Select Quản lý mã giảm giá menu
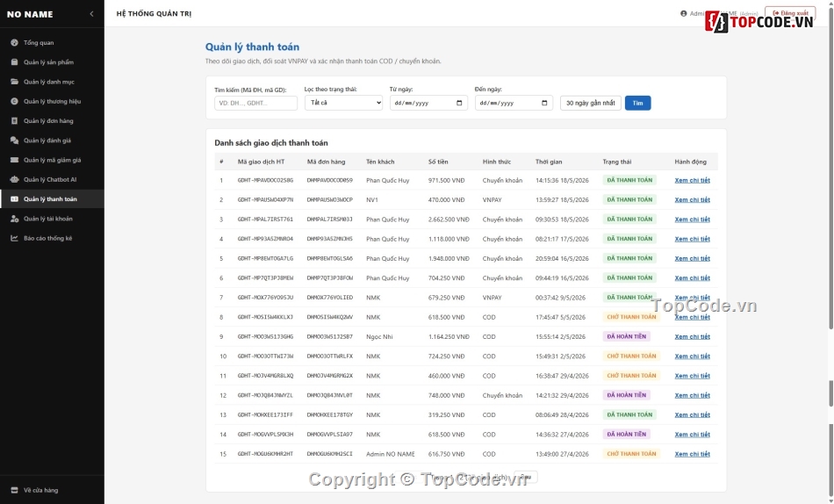 tap(52, 160)
